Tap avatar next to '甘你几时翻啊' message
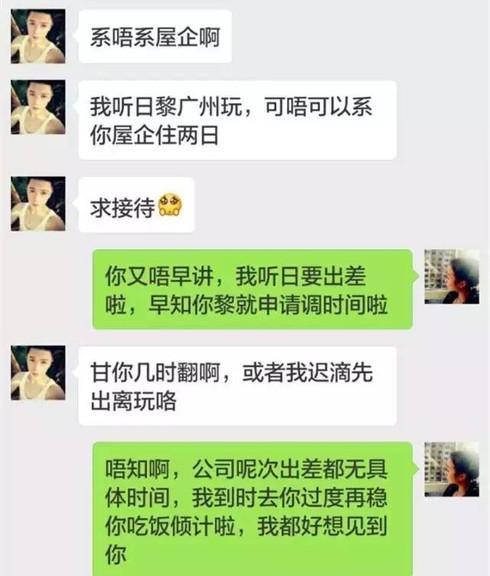 tap(38, 372)
